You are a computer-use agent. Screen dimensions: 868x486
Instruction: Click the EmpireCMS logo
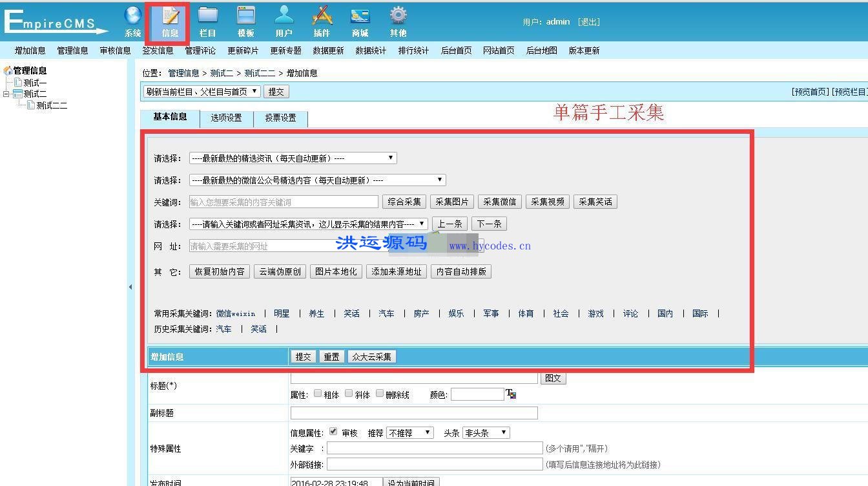56,22
